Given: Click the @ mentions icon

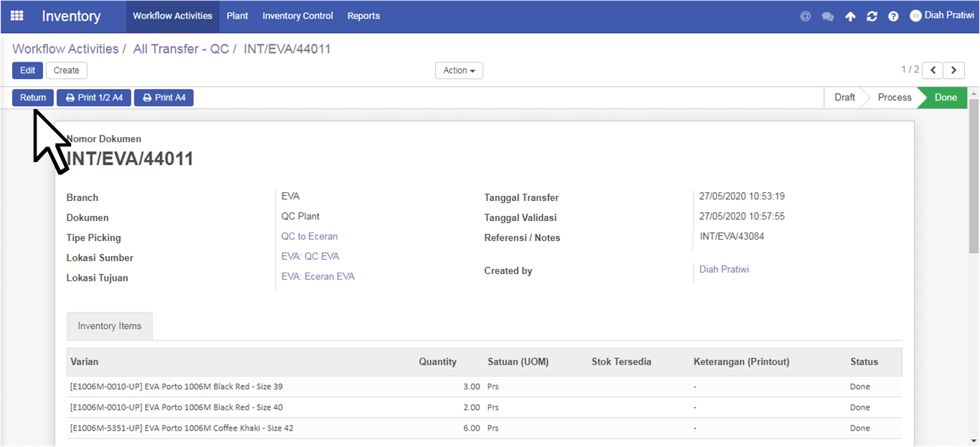Looking at the screenshot, I should [806, 17].
